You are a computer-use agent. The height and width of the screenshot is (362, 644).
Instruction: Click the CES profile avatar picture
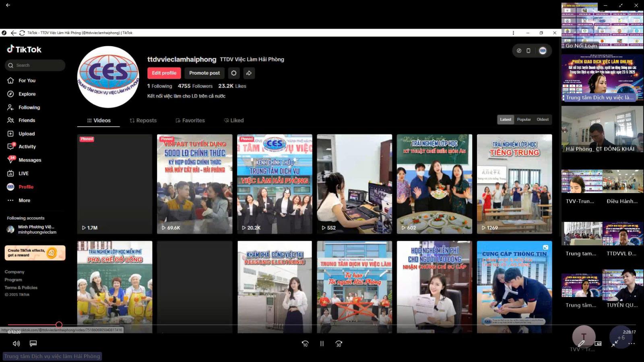(x=108, y=77)
